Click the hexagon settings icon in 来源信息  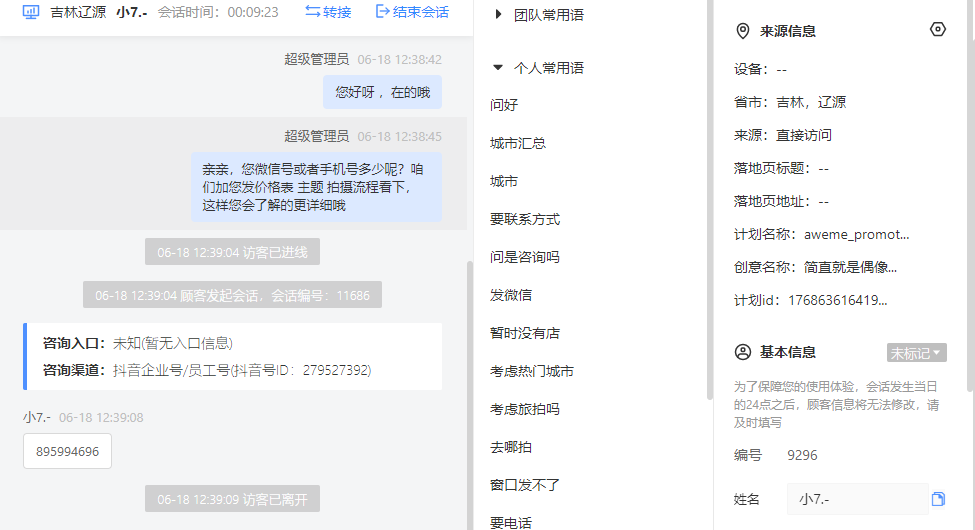938,29
